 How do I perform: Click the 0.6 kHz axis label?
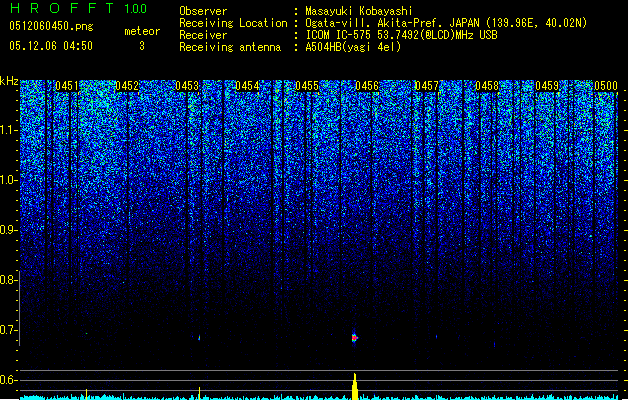pos(8,380)
